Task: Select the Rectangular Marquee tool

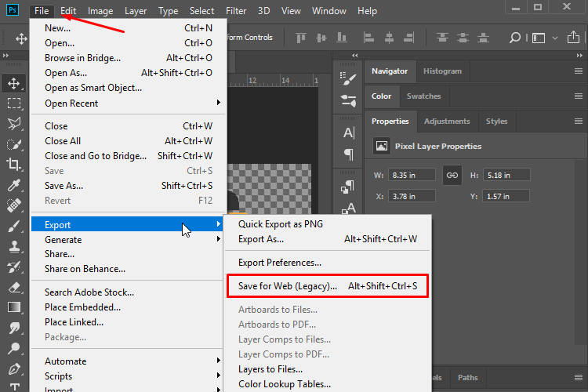Action: click(x=14, y=103)
